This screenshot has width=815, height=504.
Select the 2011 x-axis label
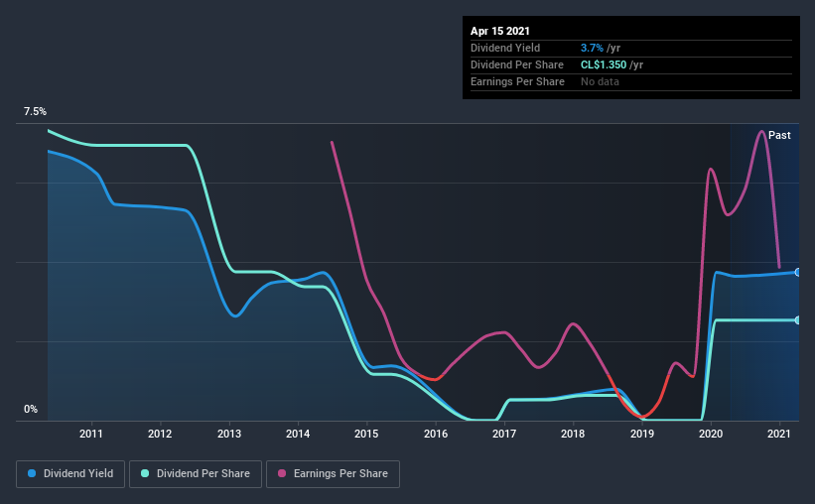[91, 434]
